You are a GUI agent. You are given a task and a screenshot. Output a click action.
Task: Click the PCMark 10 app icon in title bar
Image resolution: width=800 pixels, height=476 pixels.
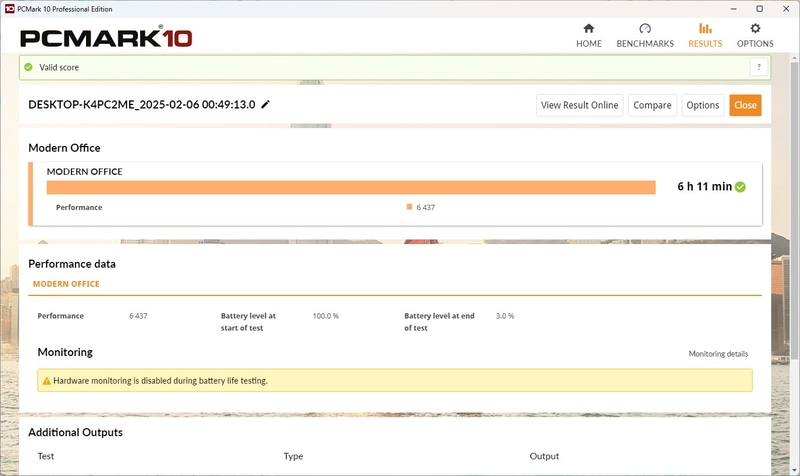click(x=9, y=9)
